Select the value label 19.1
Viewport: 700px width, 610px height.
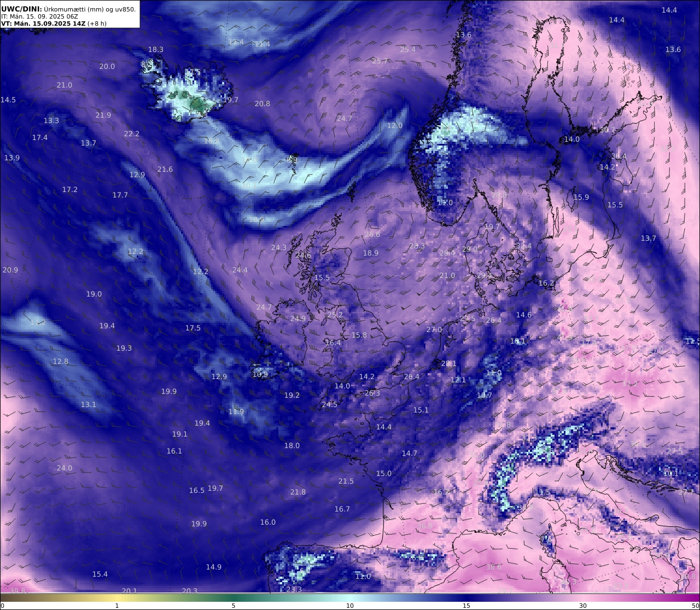click(180, 434)
